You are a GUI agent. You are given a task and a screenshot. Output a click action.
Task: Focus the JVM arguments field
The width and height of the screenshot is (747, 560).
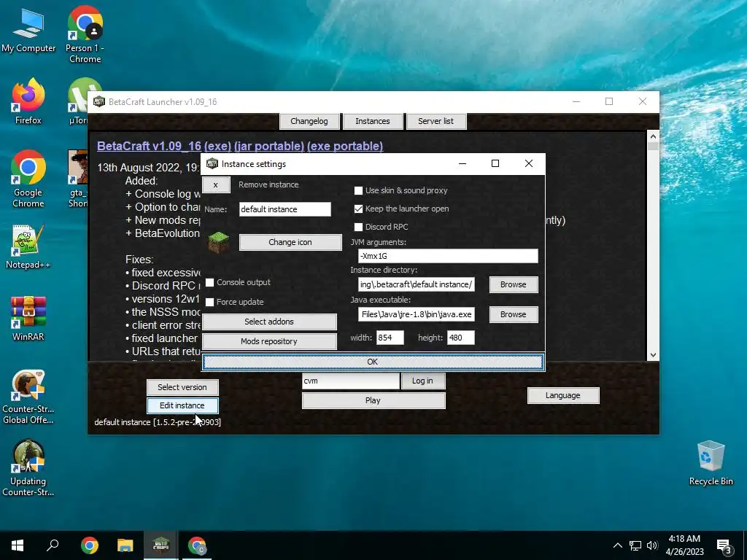(448, 256)
